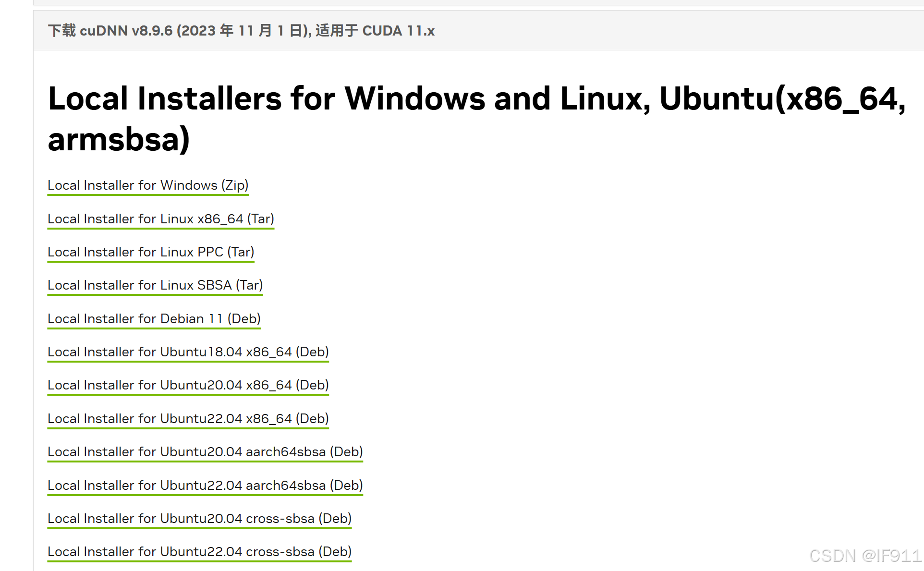Download Ubuntu18.04 x86_64 (Deb) installer
924x571 pixels.
coord(188,352)
